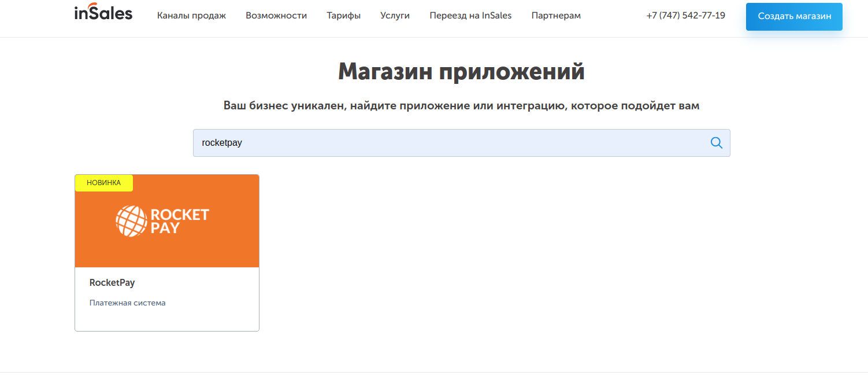Click the Магазин приложений heading
The width and height of the screenshot is (868, 379).
click(x=462, y=72)
